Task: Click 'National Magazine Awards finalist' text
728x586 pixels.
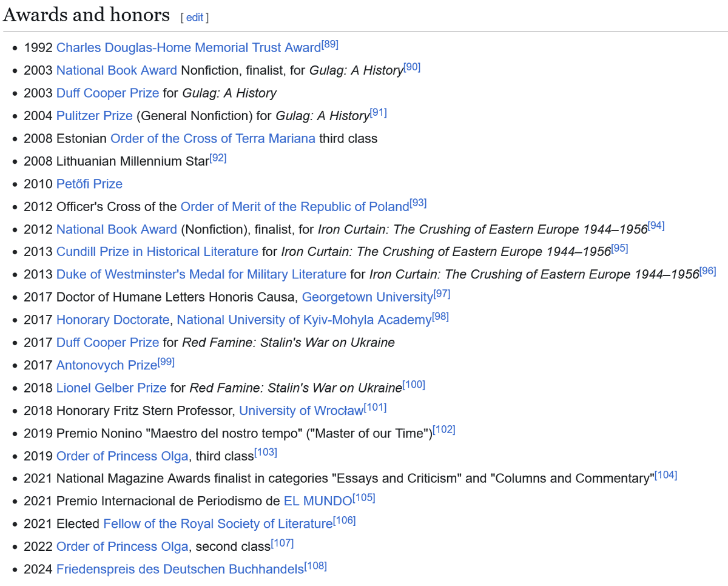Action: (153, 479)
